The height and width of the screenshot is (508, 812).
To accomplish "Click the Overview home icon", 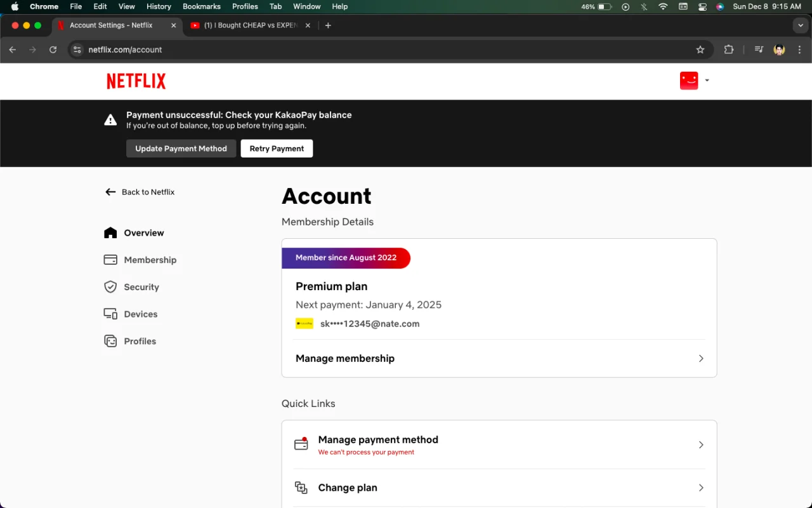I will pyautogui.click(x=110, y=232).
